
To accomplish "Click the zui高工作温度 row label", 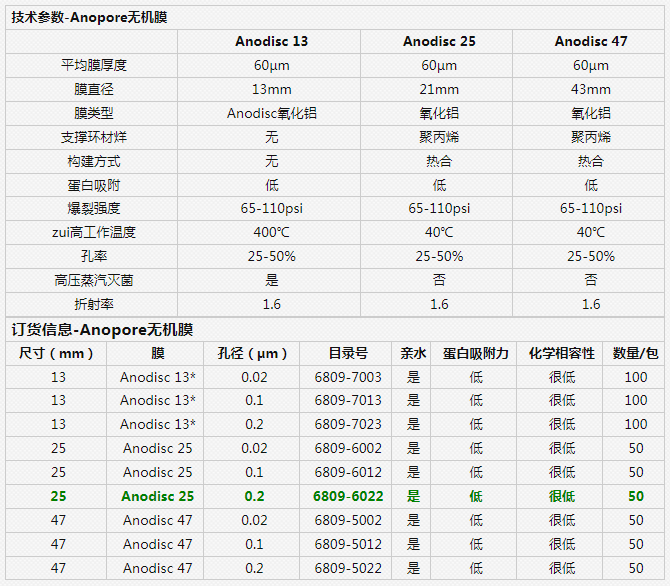I will click(x=94, y=233).
